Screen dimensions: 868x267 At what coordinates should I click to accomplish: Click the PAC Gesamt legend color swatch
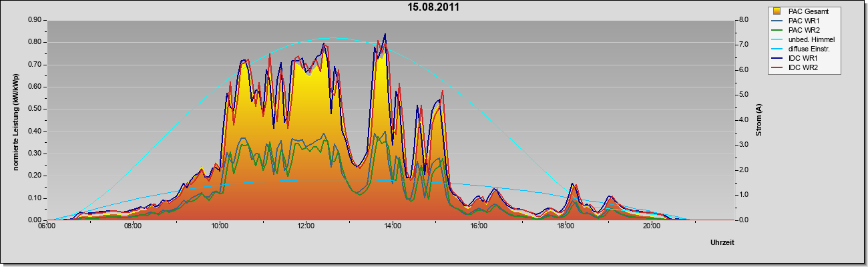pyautogui.click(x=777, y=11)
